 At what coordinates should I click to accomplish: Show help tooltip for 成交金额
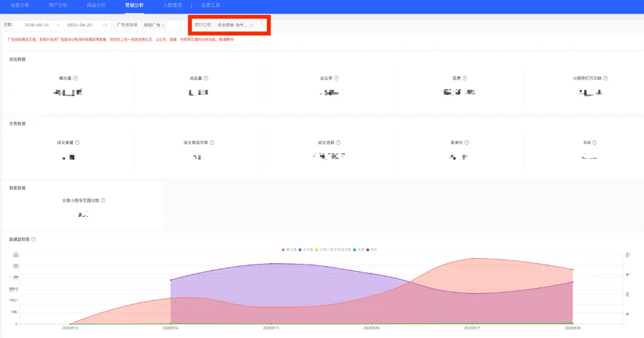click(x=338, y=143)
